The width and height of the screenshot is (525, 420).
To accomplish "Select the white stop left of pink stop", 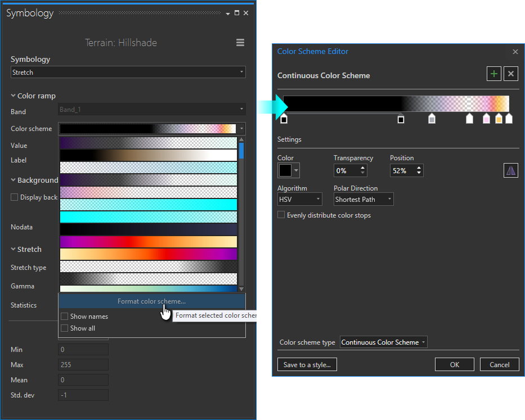I will pyautogui.click(x=469, y=119).
